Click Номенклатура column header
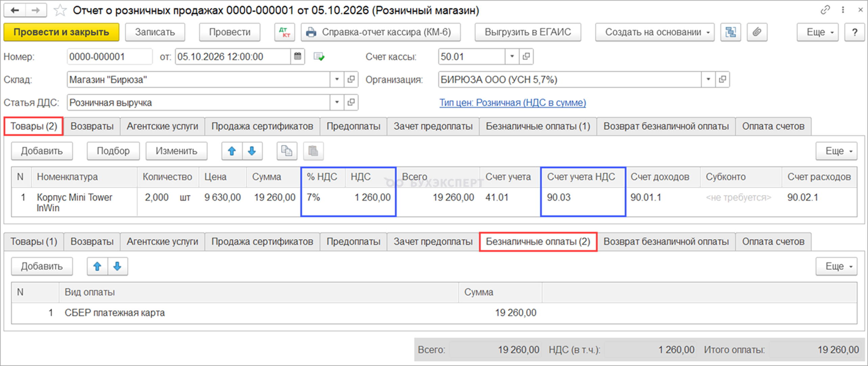This screenshot has width=868, height=366. pos(84,177)
